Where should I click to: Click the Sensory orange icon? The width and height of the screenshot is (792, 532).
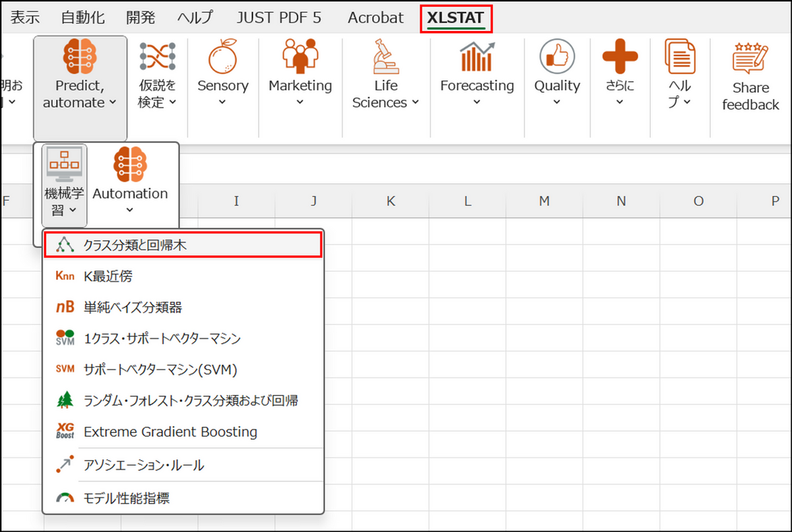222,57
